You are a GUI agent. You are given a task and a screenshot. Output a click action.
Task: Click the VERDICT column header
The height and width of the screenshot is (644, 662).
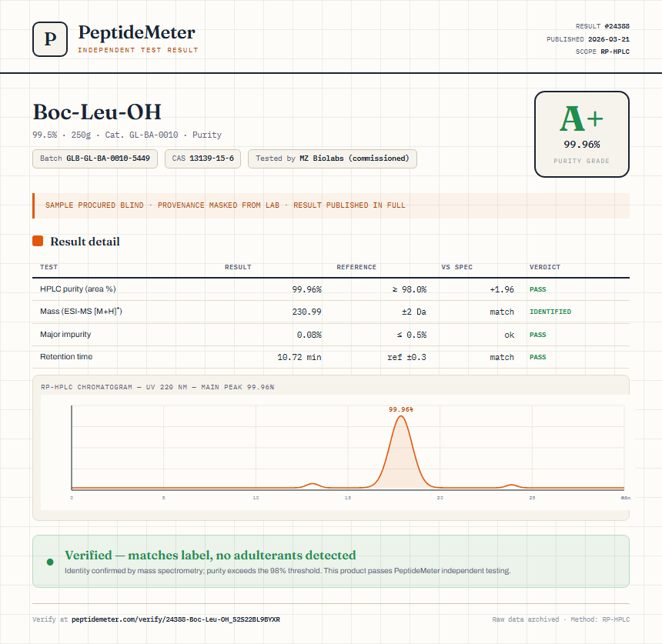click(545, 267)
